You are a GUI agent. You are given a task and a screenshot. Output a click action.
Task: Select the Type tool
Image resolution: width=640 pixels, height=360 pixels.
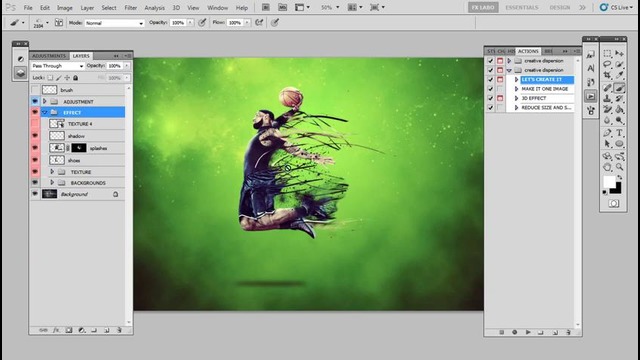620,133
